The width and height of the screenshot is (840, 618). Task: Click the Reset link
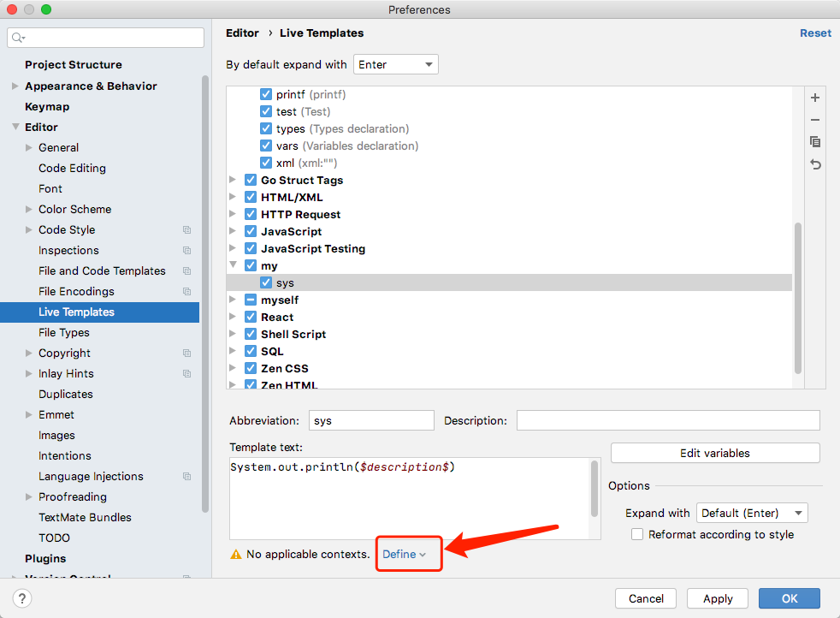(x=815, y=33)
